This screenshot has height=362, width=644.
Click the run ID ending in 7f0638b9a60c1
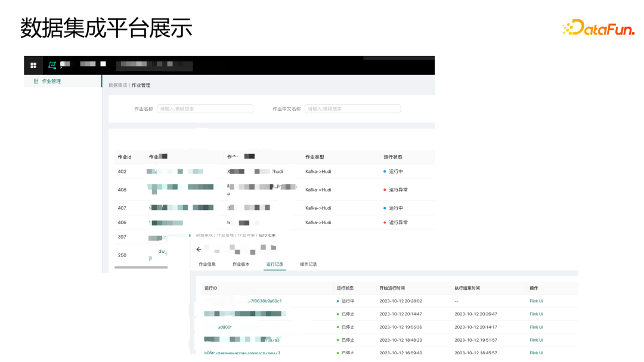(265, 301)
